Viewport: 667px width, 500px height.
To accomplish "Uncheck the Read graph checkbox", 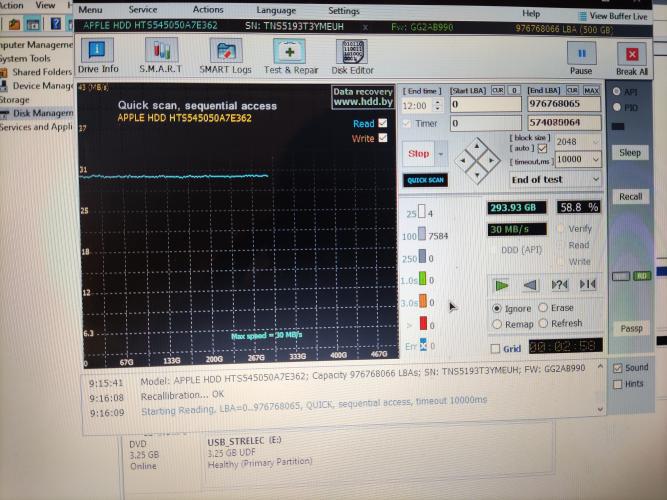I will tap(382, 123).
